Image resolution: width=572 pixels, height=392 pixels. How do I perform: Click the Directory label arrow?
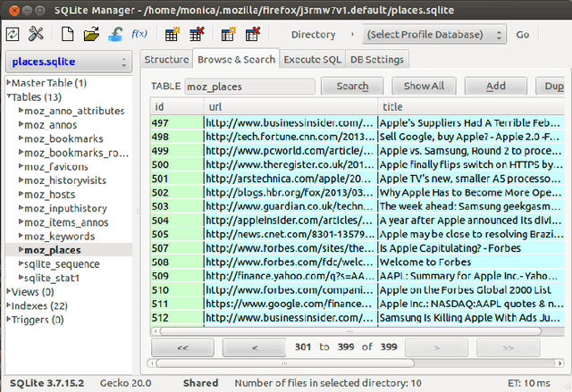click(x=352, y=35)
